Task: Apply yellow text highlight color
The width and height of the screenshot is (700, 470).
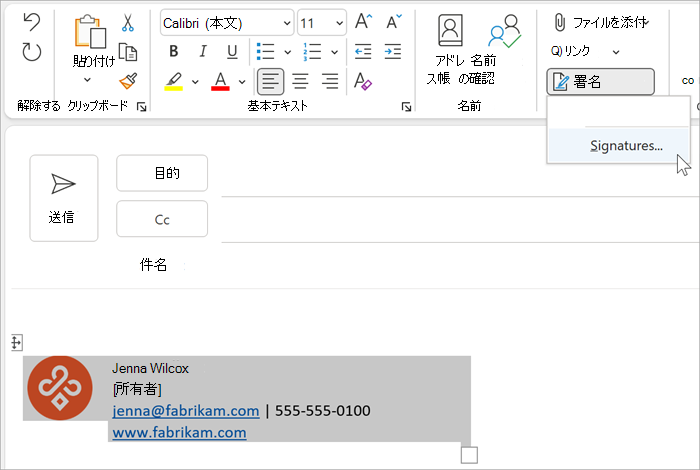Action: coord(174,81)
